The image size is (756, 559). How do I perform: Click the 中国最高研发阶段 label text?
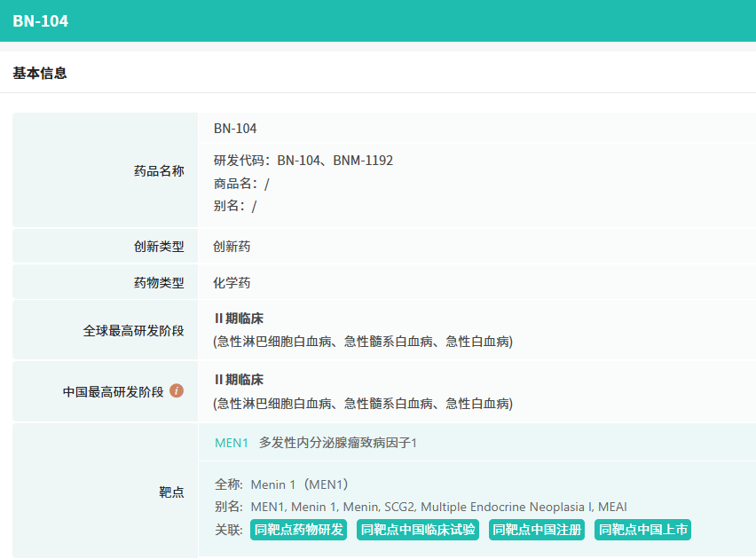click(x=114, y=391)
